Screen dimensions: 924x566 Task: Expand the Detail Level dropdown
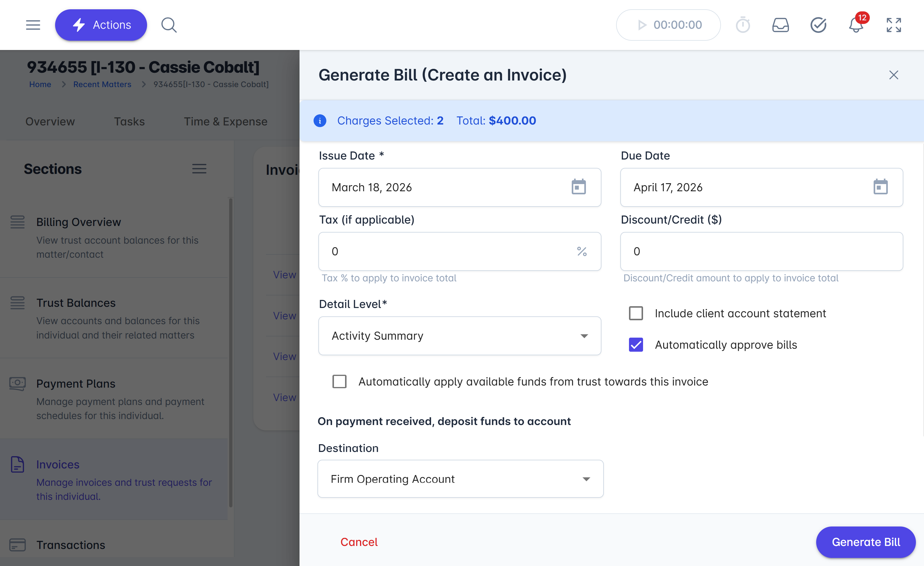(460, 336)
